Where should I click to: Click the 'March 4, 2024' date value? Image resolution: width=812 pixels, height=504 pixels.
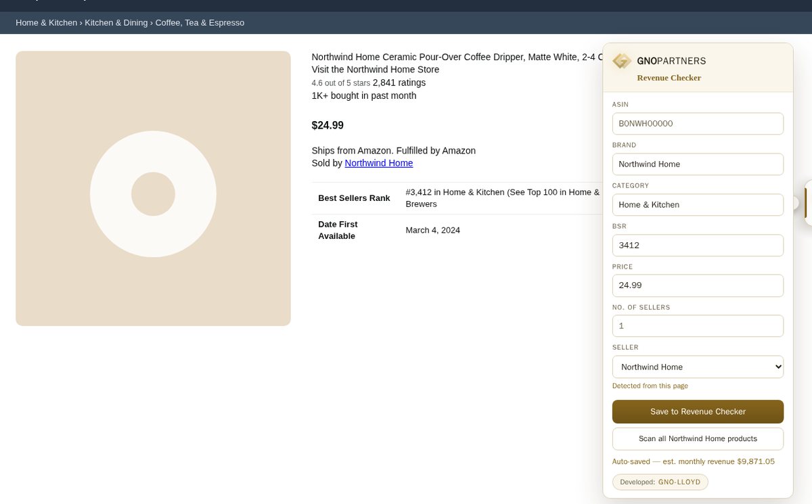click(x=433, y=230)
